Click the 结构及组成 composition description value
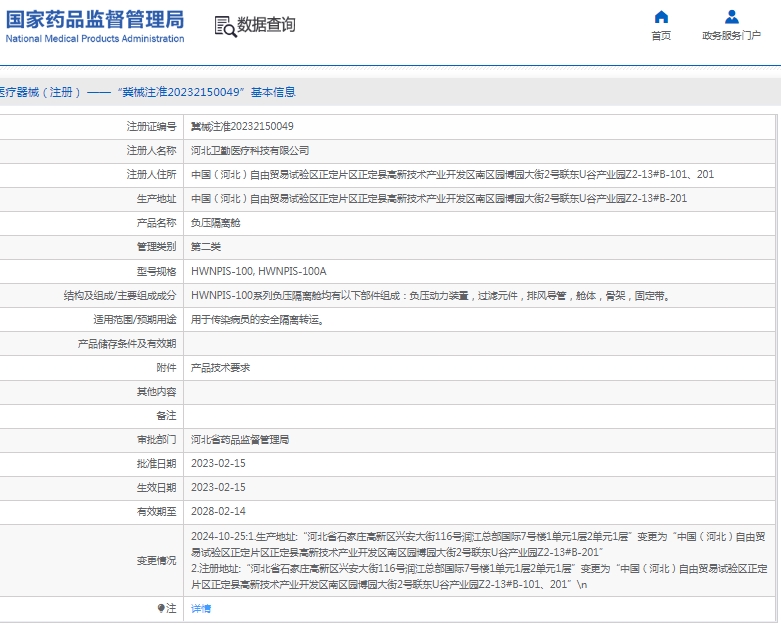Viewport: 781px width, 629px height. (x=432, y=296)
